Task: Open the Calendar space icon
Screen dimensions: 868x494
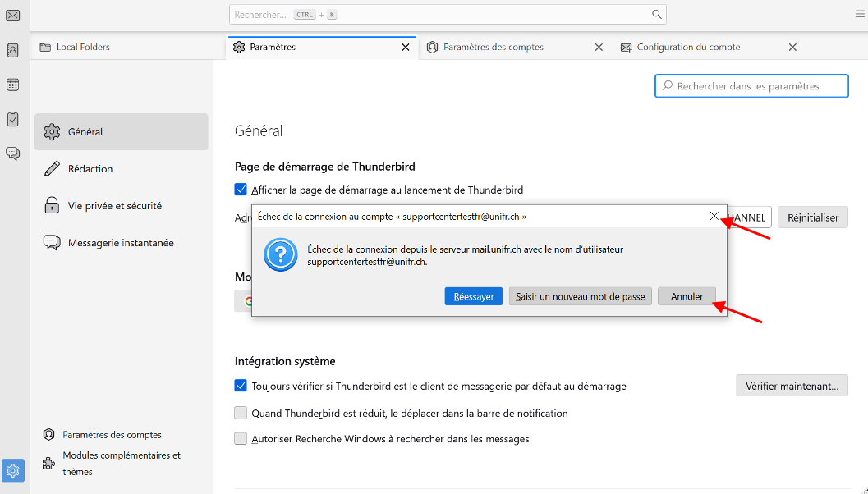Action: pos(13,85)
